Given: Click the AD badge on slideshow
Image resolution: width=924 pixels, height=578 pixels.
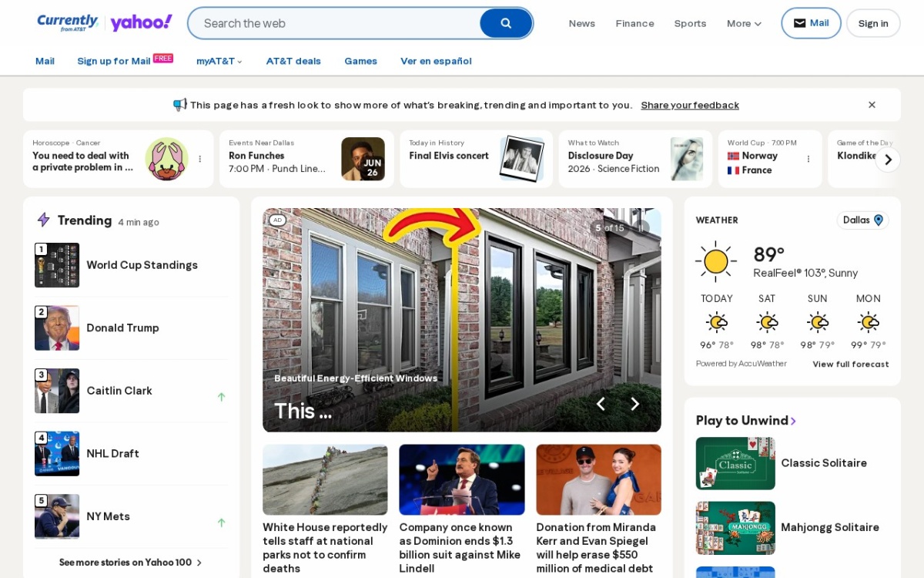Looking at the screenshot, I should (x=277, y=220).
